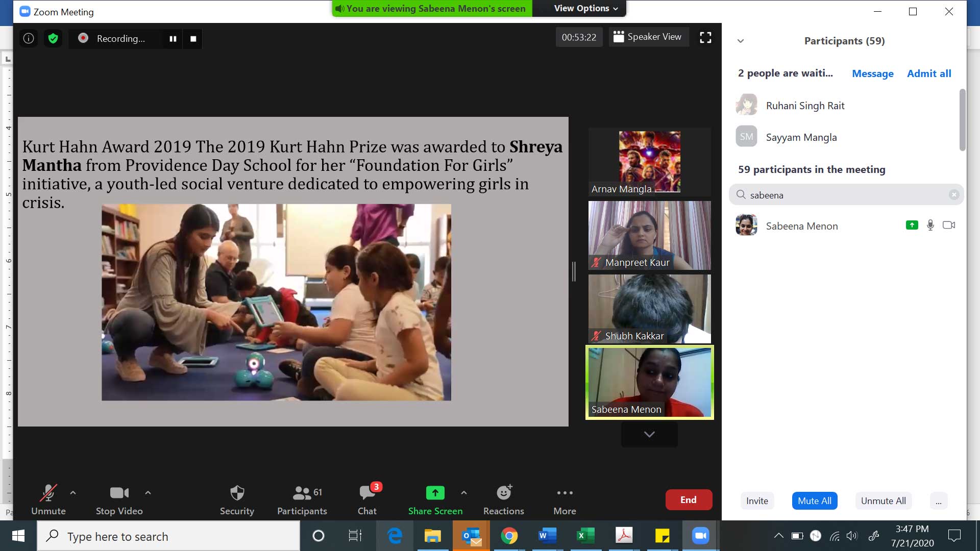Screen dimensions: 980x551
Task: Pause the recording
Action: pyautogui.click(x=173, y=39)
